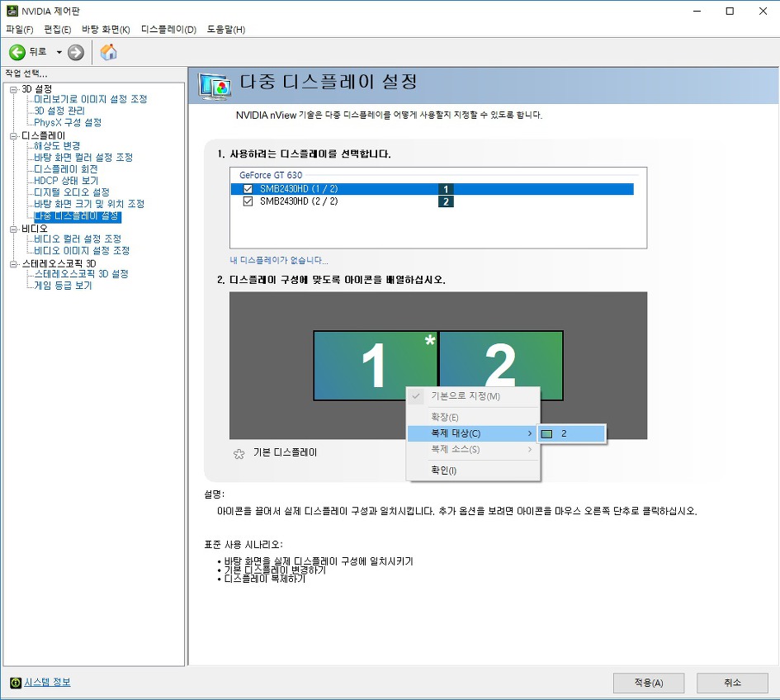Open the 파일(F) menu

point(20,30)
